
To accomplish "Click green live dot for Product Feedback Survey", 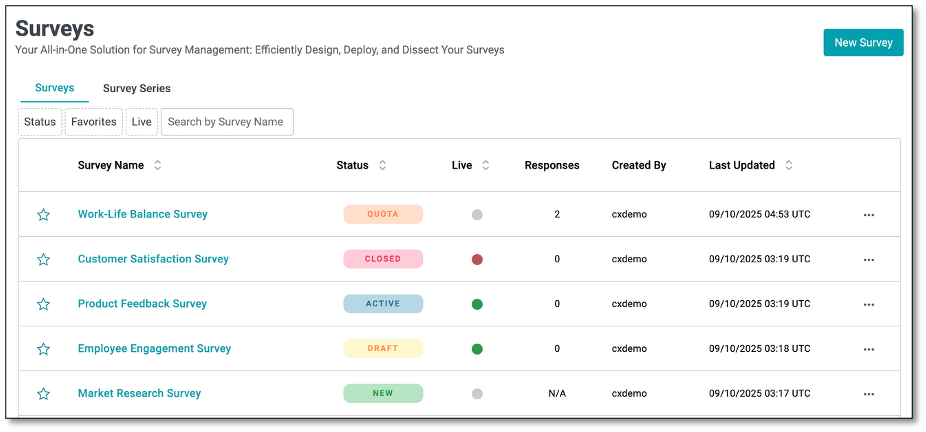I will [477, 305].
